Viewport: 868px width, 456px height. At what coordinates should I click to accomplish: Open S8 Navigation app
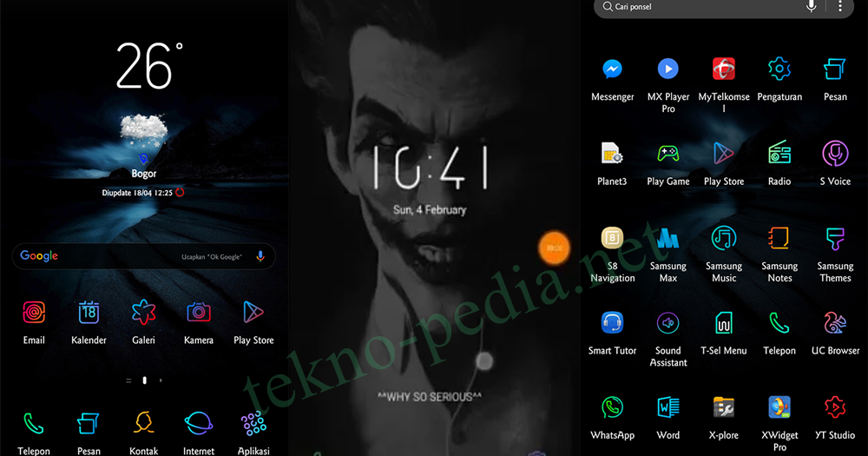click(612, 238)
